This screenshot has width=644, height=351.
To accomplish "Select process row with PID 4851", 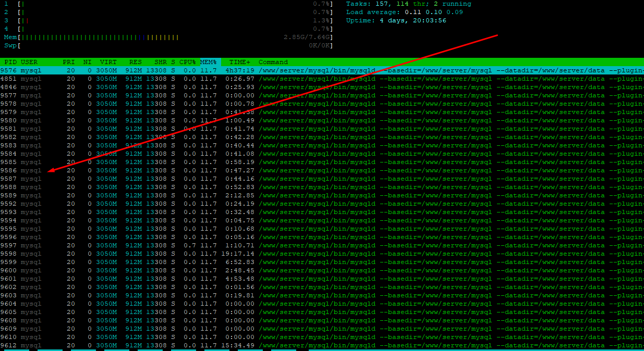I will click(322, 79).
